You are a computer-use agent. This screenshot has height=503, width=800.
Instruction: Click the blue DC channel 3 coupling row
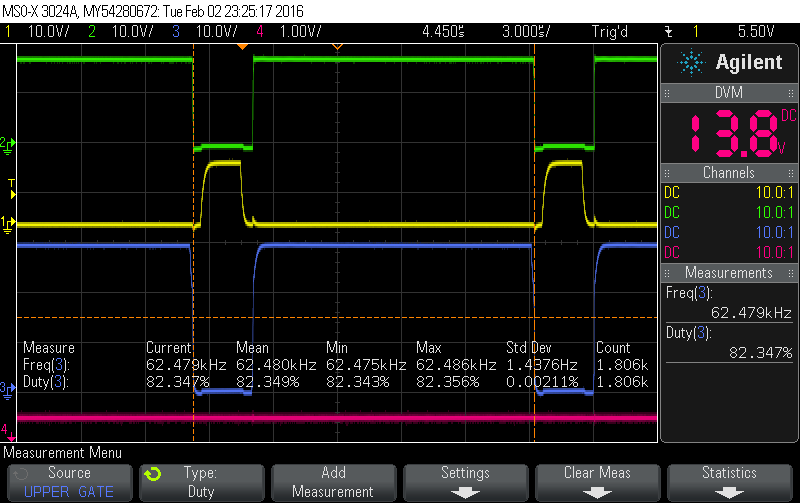[729, 233]
